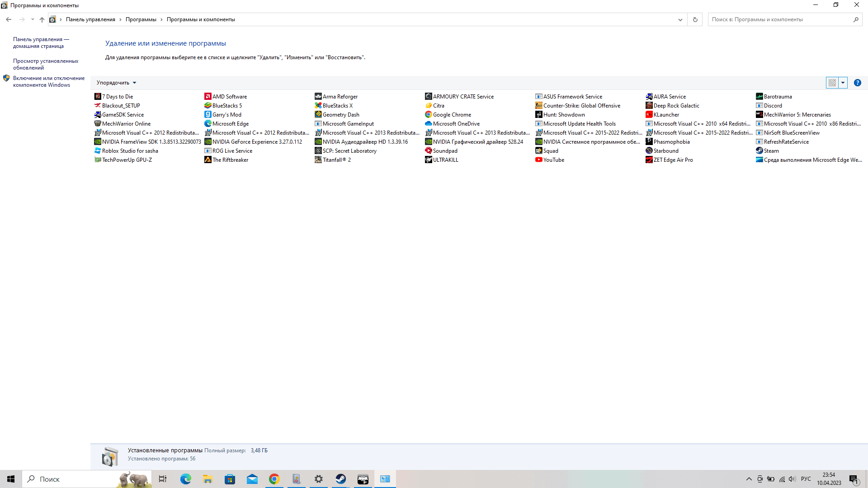Click Программы и компоненты breadcrumb
868x488 pixels.
pos(201,19)
